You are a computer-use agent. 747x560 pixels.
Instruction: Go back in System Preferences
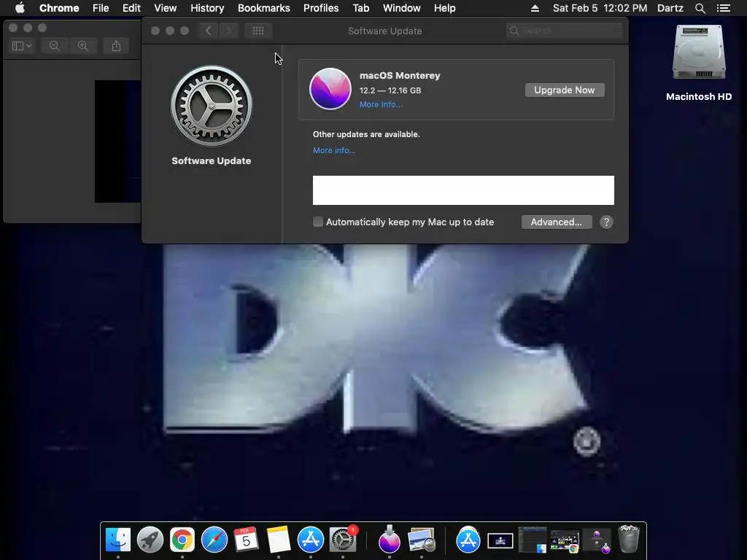click(x=208, y=31)
